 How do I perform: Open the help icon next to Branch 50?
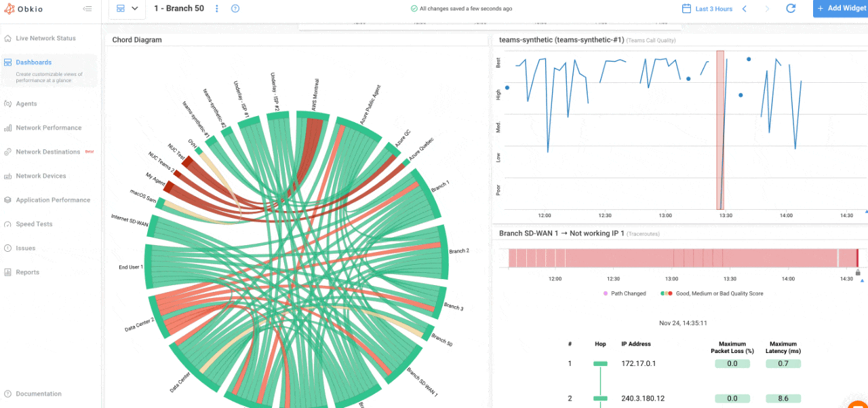point(235,8)
